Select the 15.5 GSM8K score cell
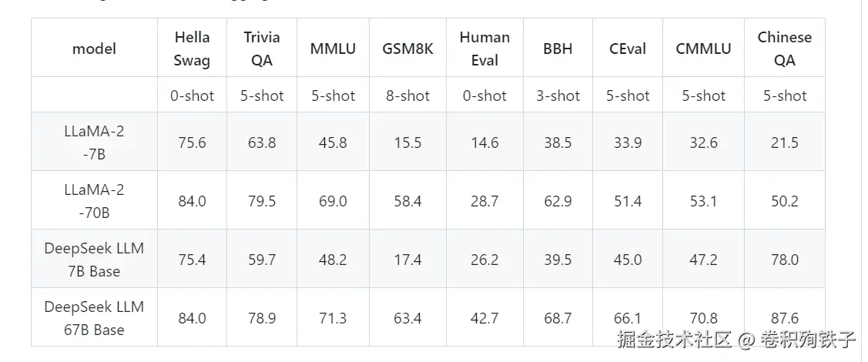The height and width of the screenshot is (362, 868). 407,142
